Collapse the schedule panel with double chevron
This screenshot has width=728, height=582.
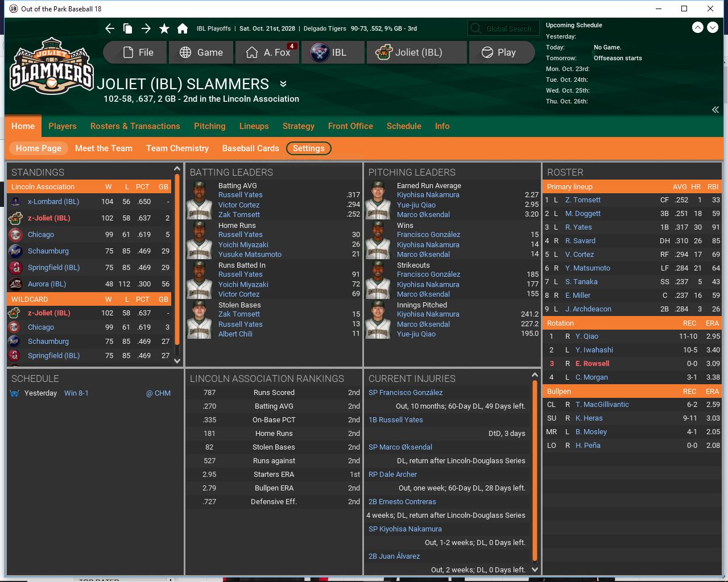point(715,110)
